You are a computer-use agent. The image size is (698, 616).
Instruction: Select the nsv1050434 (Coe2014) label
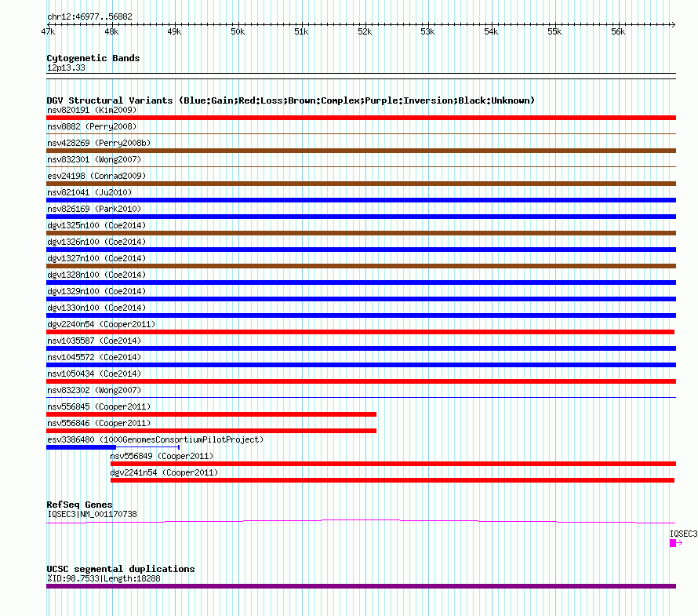pyautogui.click(x=94, y=374)
